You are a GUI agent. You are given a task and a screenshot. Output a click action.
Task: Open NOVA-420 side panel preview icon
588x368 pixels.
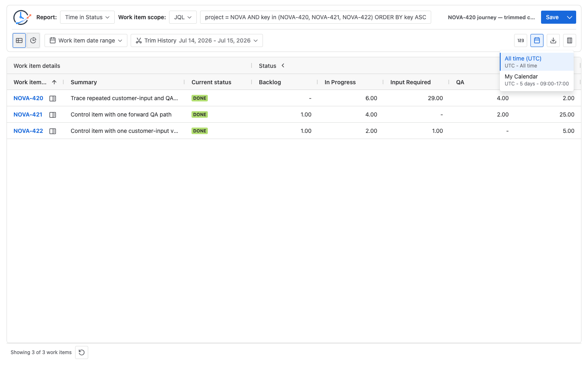click(x=53, y=98)
